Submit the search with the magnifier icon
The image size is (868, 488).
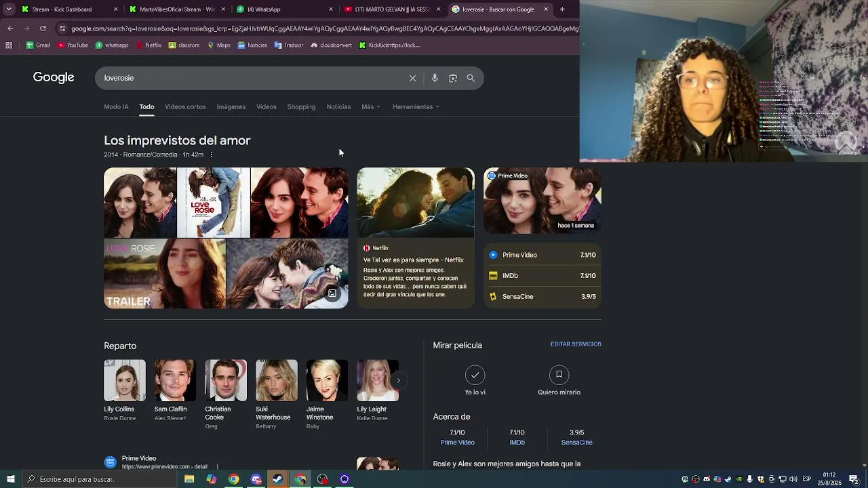point(471,78)
